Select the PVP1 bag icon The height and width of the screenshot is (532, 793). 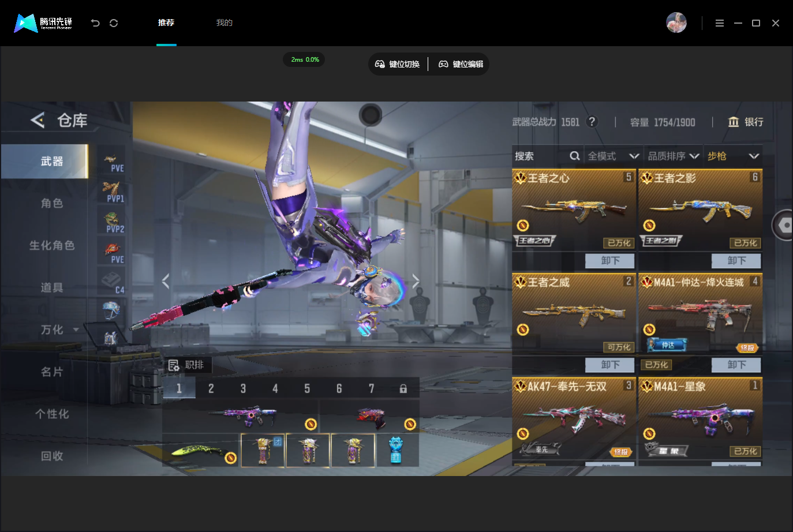point(111,191)
